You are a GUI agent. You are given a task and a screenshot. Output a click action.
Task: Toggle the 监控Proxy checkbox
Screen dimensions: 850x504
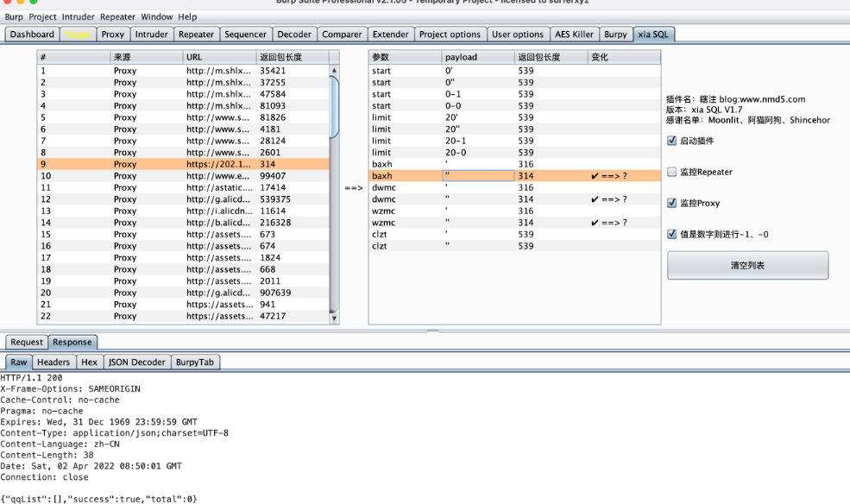tap(672, 203)
